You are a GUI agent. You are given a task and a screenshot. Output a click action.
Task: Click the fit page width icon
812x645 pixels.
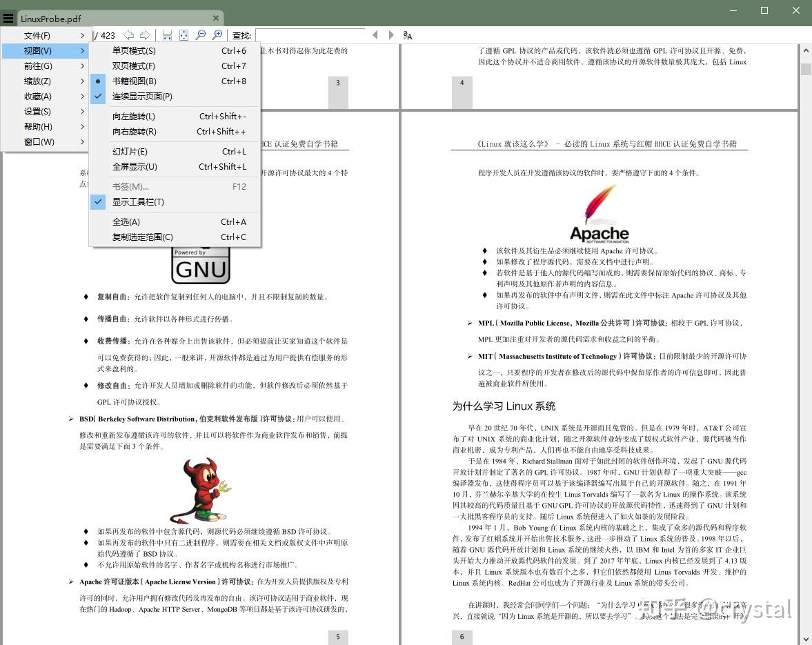(167, 35)
